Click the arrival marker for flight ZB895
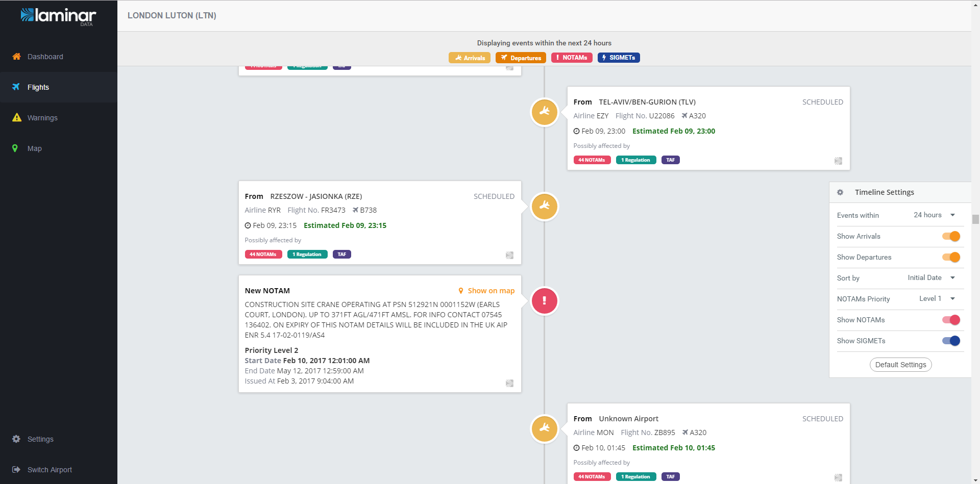 coord(544,429)
